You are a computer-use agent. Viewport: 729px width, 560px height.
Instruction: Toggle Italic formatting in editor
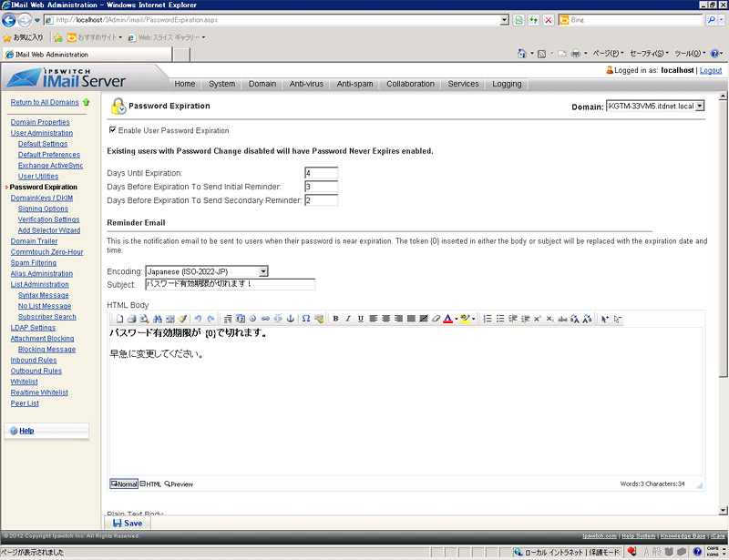[348, 319]
